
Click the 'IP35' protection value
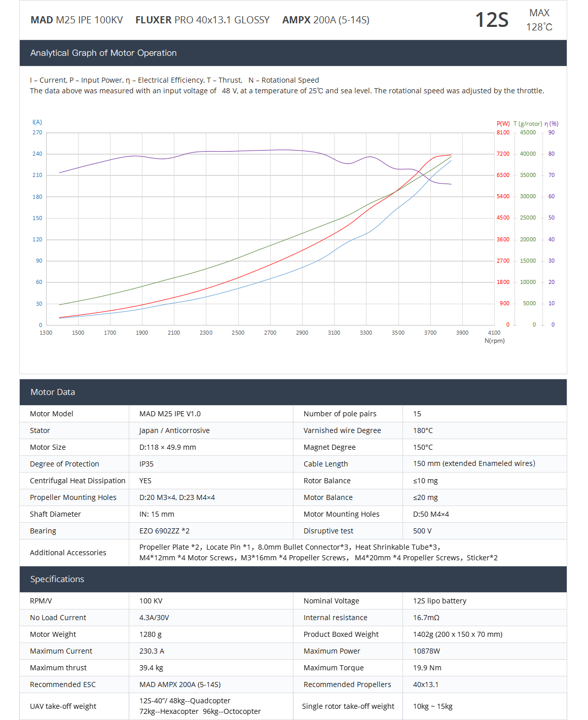(146, 464)
